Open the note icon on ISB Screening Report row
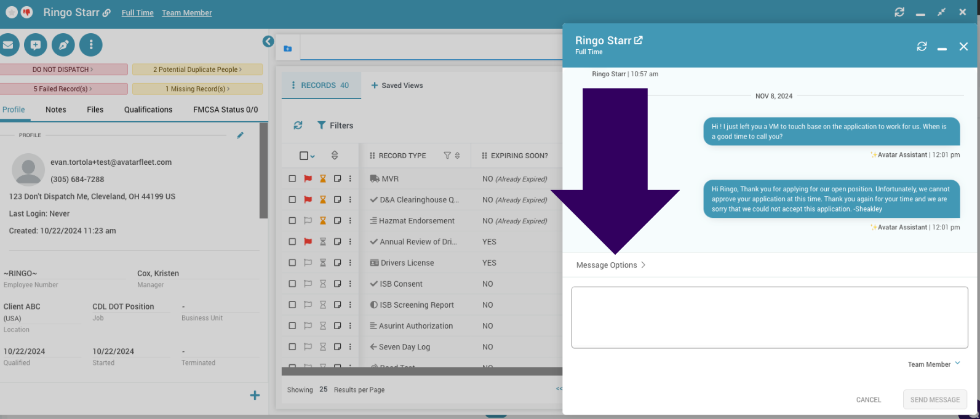The height and width of the screenshot is (419, 980). coord(338,305)
